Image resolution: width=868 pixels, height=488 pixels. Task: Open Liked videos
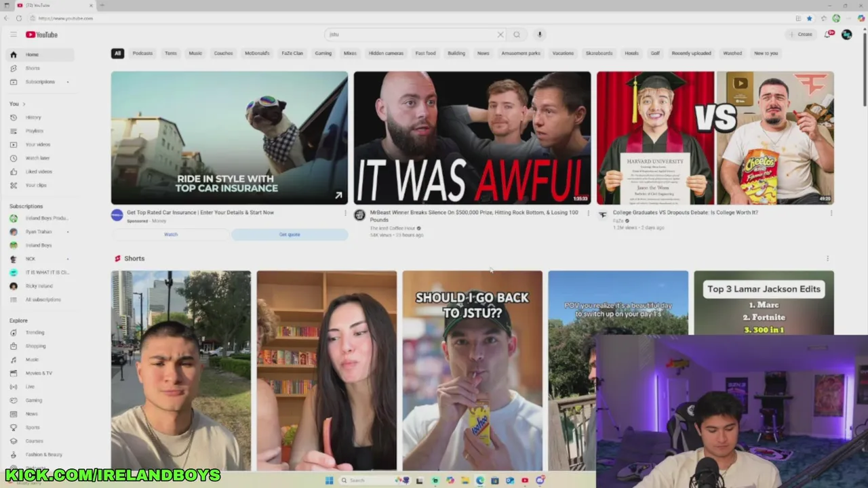pyautogui.click(x=39, y=171)
